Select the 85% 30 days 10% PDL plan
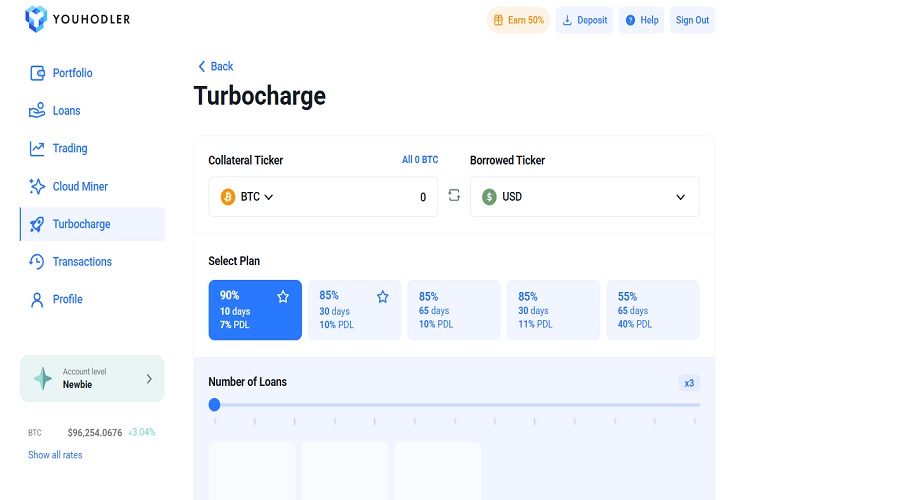 click(355, 310)
